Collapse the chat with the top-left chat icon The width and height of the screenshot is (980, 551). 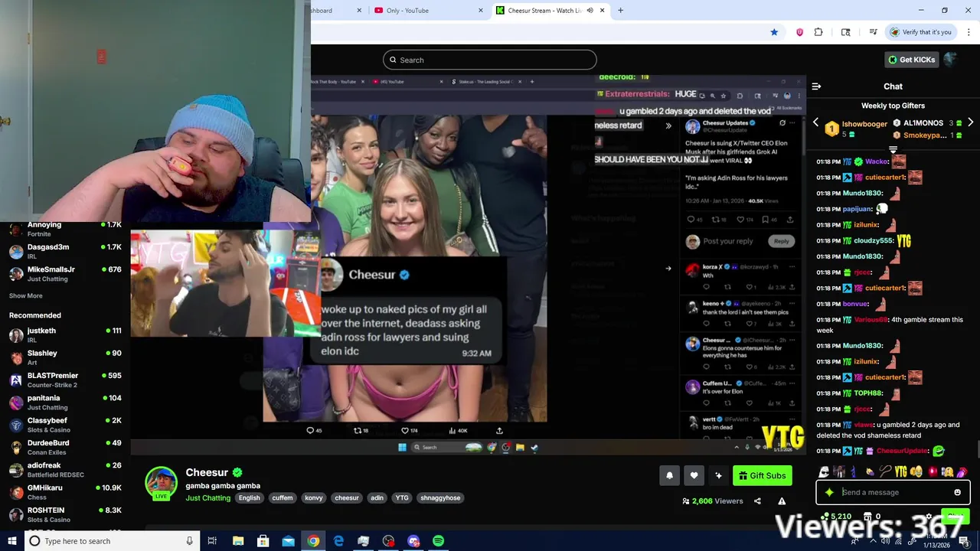[816, 86]
